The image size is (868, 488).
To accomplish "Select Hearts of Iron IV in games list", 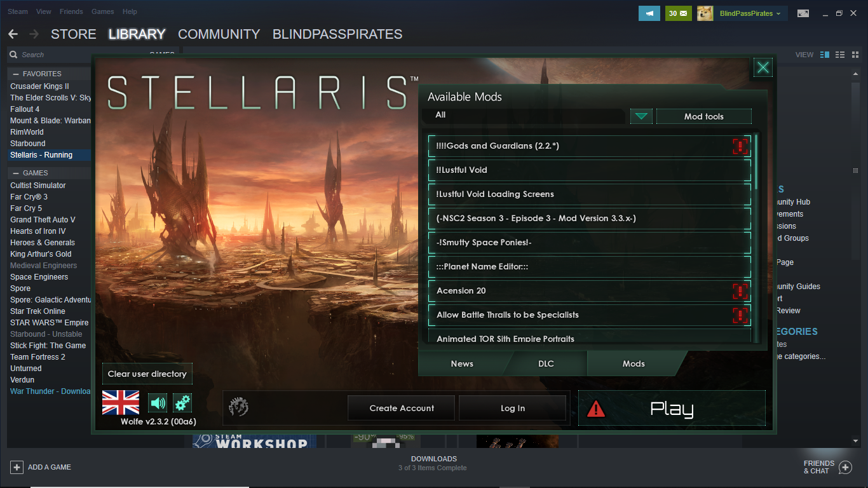I will click(38, 231).
